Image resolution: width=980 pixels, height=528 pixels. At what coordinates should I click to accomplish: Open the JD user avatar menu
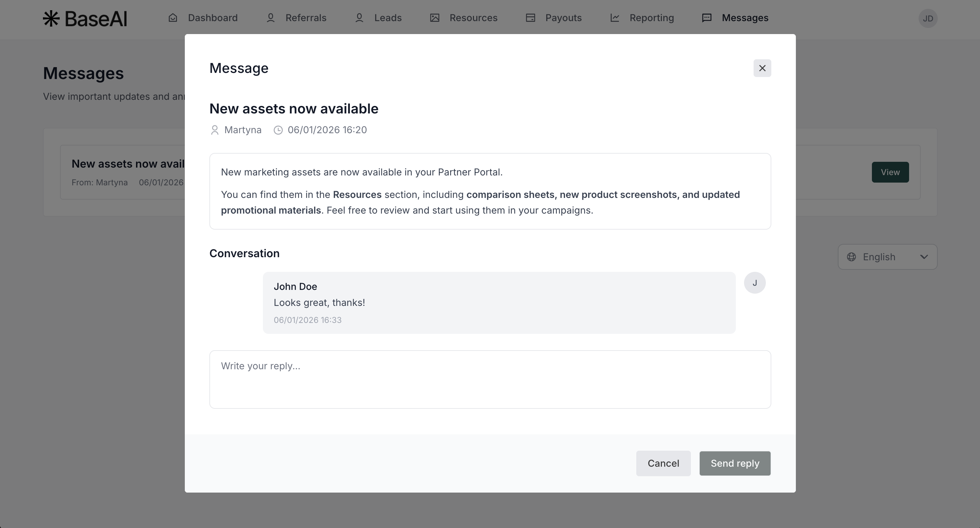point(927,18)
